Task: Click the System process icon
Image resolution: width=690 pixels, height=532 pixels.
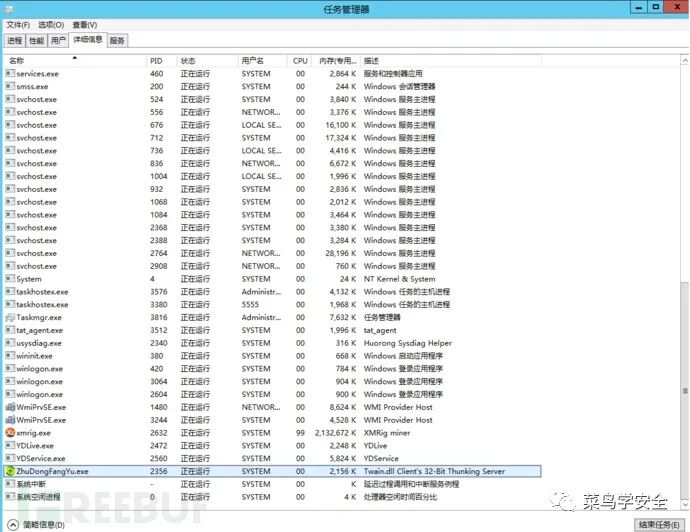Action: tap(10, 279)
